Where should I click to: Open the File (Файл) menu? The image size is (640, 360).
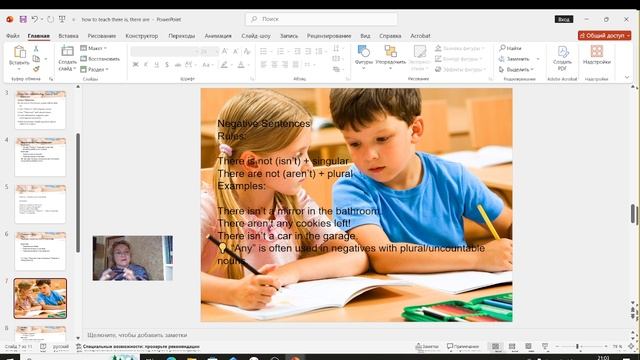pyautogui.click(x=13, y=36)
